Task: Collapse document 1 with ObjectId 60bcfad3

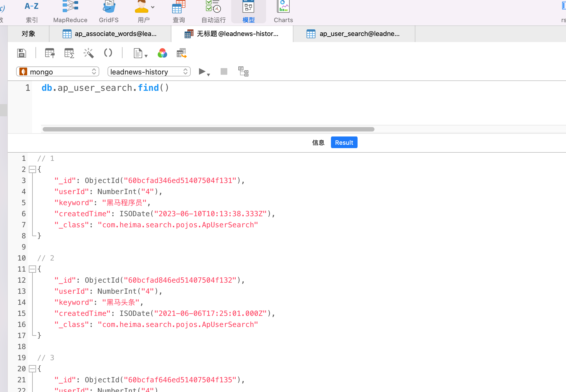Action: pos(32,169)
